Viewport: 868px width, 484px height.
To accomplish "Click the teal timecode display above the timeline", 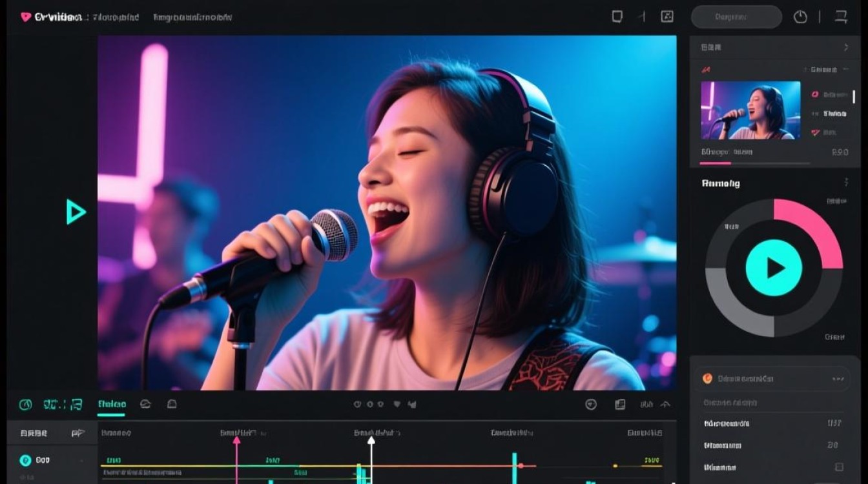I will pos(63,405).
